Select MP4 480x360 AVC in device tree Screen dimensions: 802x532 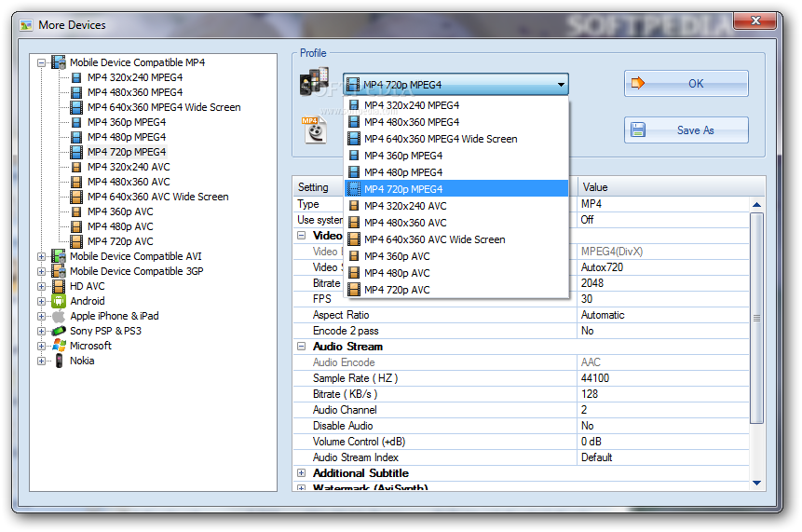(129, 182)
